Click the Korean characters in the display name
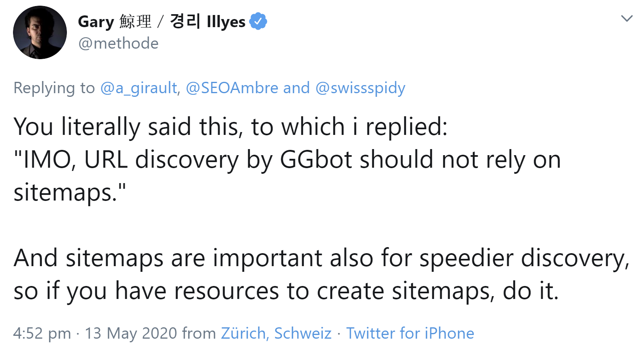 pos(185,21)
